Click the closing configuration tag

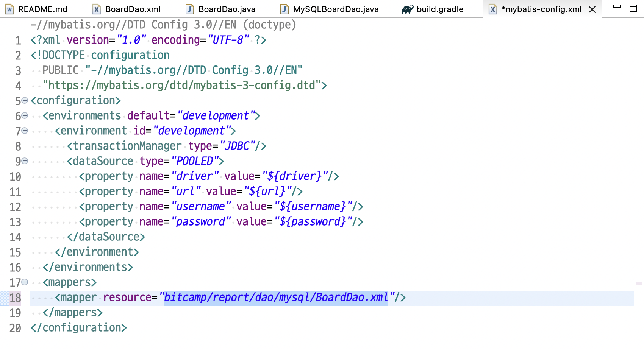point(79,327)
